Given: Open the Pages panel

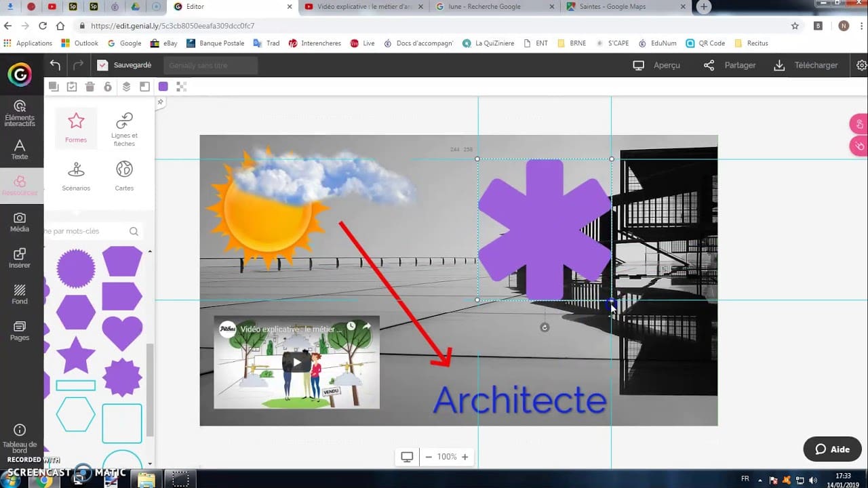Looking at the screenshot, I should (x=20, y=331).
